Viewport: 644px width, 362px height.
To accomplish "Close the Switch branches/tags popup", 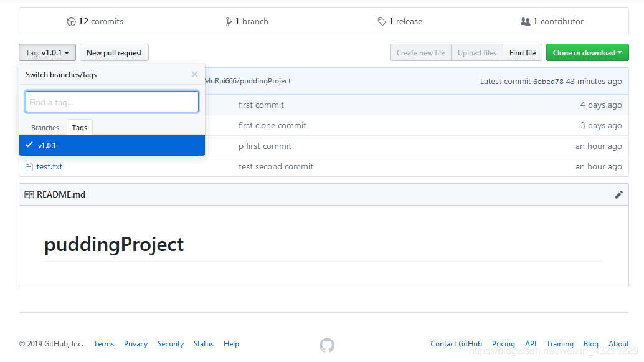I will [x=195, y=74].
